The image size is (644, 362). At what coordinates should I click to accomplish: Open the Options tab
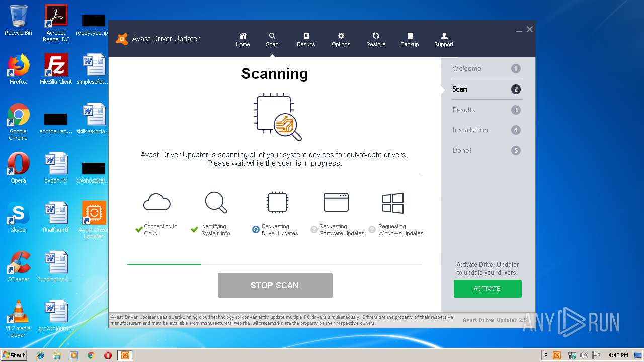(341, 40)
